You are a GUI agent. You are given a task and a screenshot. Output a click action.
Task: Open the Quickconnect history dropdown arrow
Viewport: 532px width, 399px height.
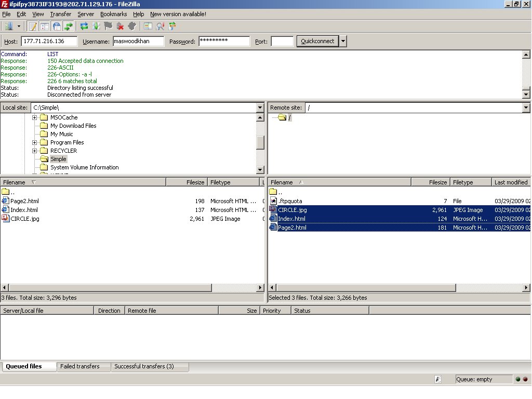(x=343, y=41)
